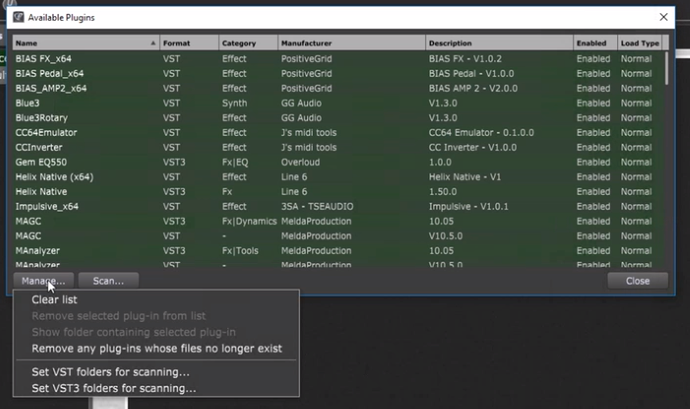
Task: Sort by the Description column header
Action: pos(499,43)
